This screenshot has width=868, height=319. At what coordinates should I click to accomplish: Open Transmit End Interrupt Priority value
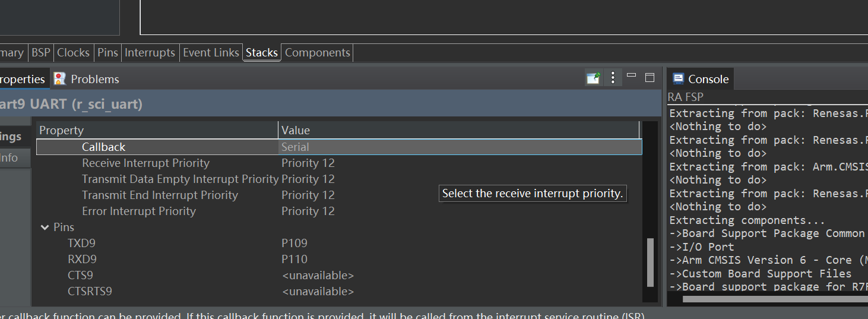308,195
